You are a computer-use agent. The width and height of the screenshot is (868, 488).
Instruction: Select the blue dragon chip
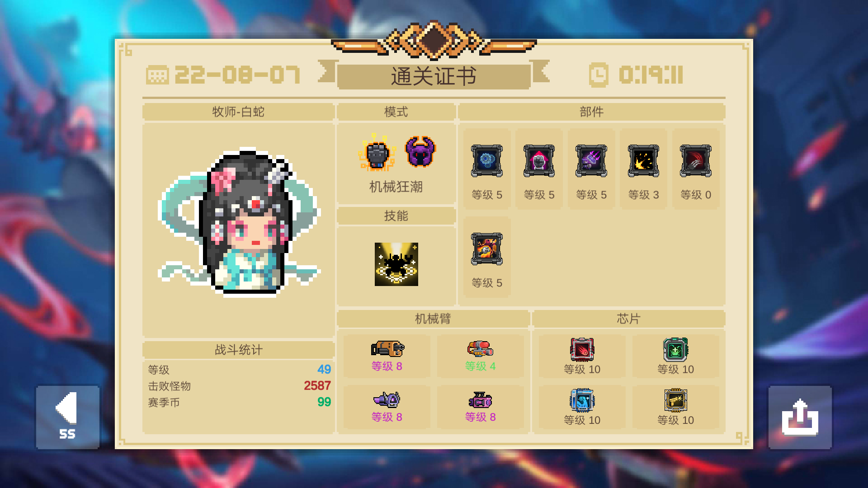pos(582,400)
